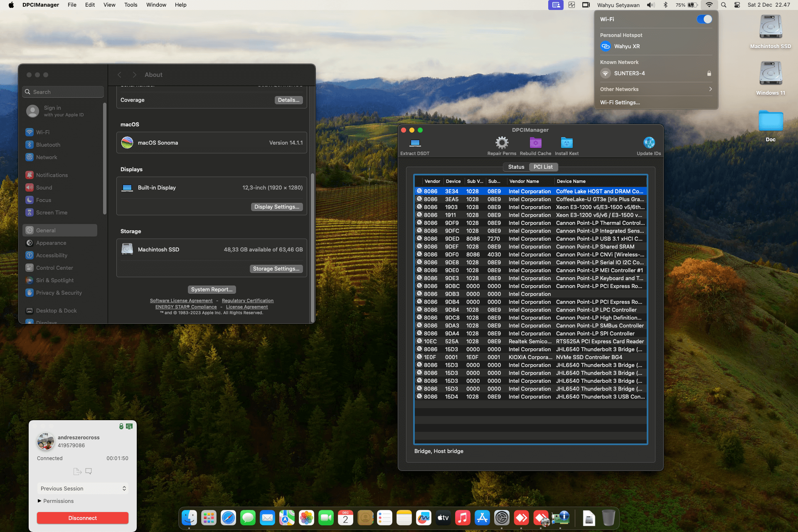798x532 pixels.
Task: Open the Software License Agreement link
Action: tap(181, 300)
